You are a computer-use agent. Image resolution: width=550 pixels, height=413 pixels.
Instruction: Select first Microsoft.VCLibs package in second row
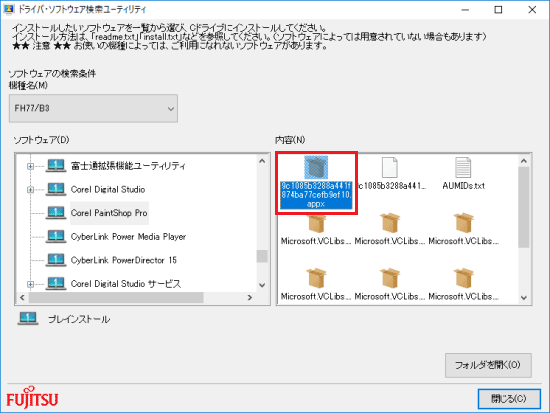click(x=316, y=223)
